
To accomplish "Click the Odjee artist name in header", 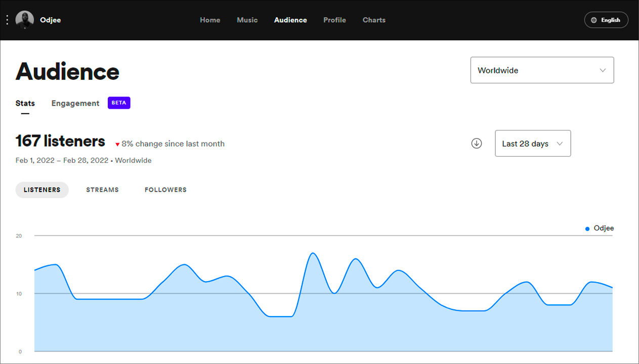I will (x=51, y=20).
